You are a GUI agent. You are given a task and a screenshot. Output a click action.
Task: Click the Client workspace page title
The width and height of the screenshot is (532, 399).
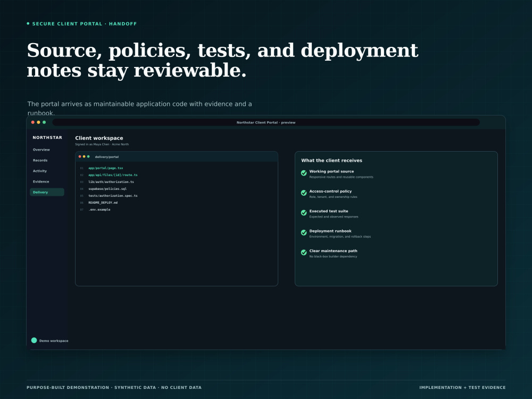99,138
